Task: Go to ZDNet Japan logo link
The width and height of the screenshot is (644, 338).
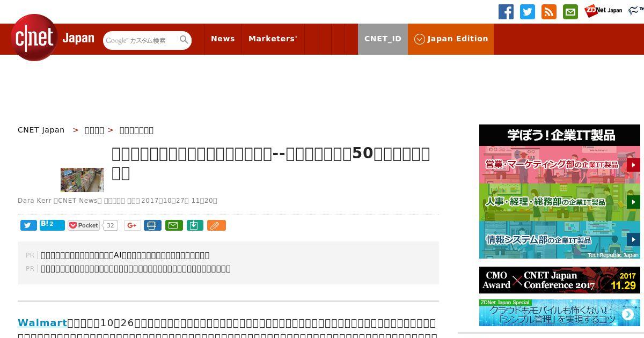Action: point(604,11)
